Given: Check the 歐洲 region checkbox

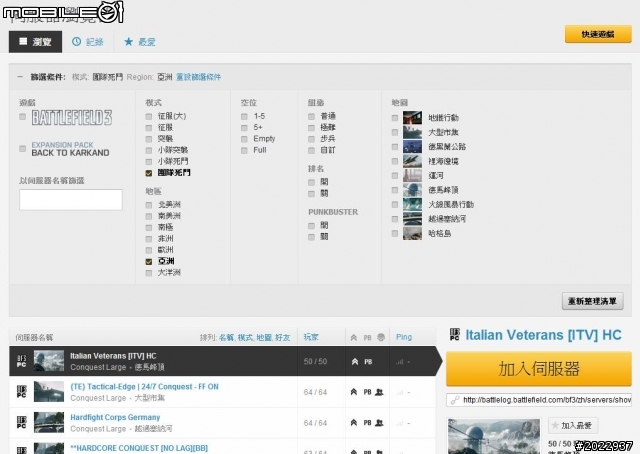Looking at the screenshot, I should 149,250.
